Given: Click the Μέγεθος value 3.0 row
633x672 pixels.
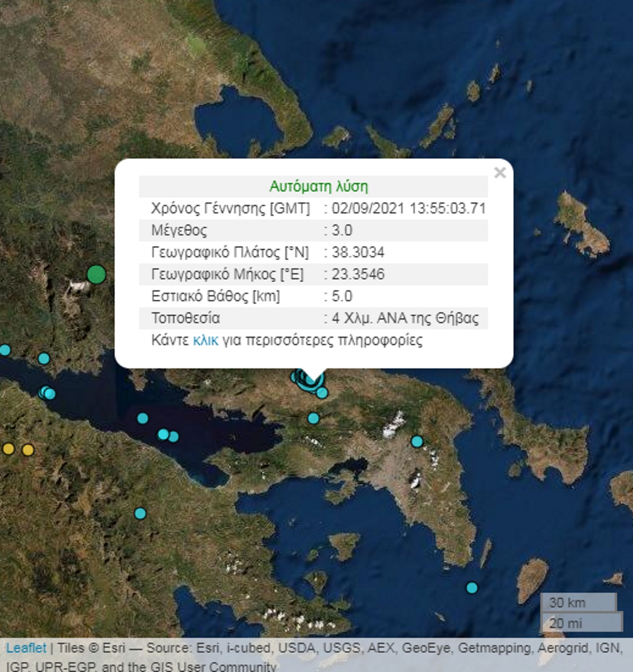Looking at the screenshot, I should tap(342, 231).
